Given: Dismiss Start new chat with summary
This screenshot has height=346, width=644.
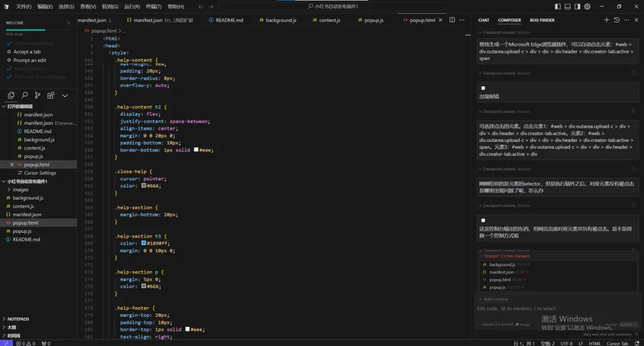Looking at the screenshot, I should 637,334.
